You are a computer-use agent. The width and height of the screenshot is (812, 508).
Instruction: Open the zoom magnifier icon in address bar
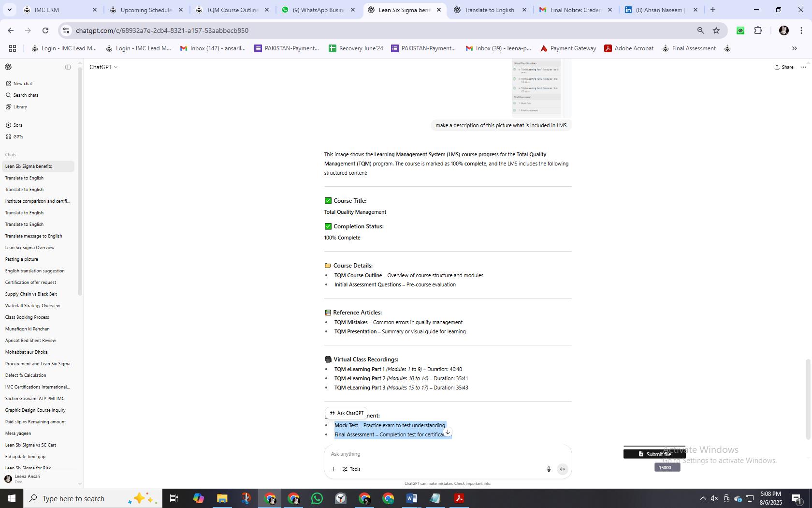click(x=700, y=30)
